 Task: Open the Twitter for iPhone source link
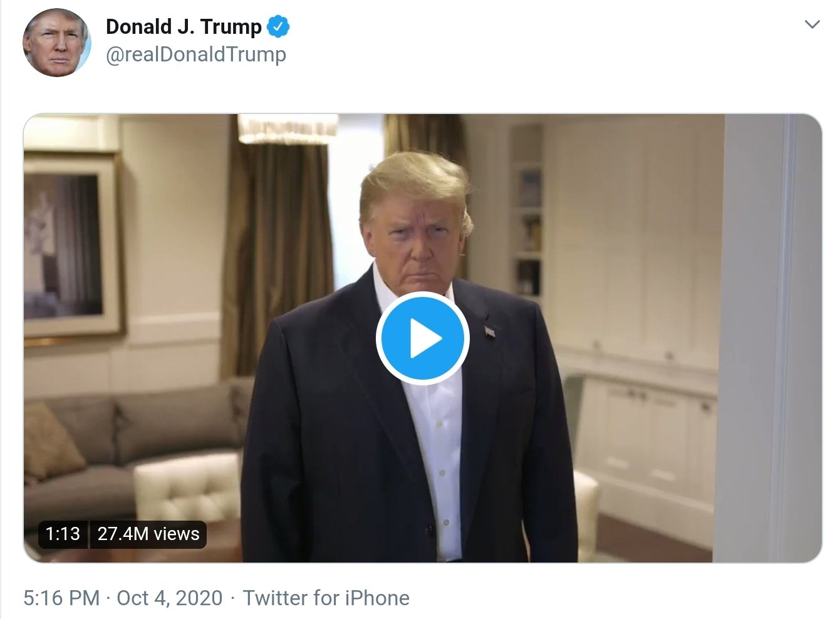click(x=326, y=598)
